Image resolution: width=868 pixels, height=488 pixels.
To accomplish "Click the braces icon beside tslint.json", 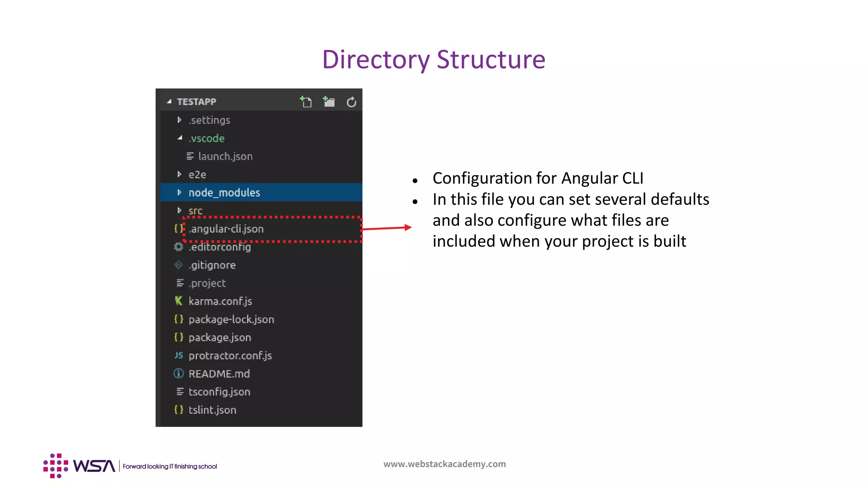I will 178,410.
